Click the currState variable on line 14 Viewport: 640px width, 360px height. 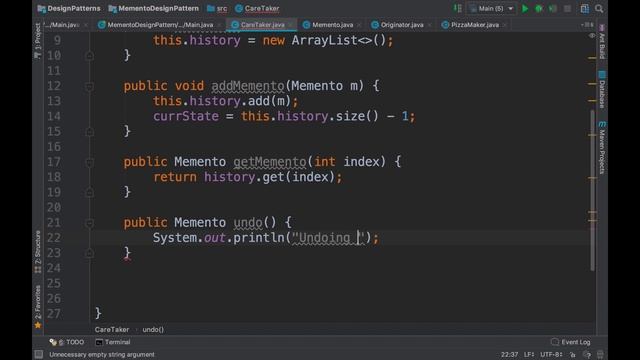click(x=186, y=116)
